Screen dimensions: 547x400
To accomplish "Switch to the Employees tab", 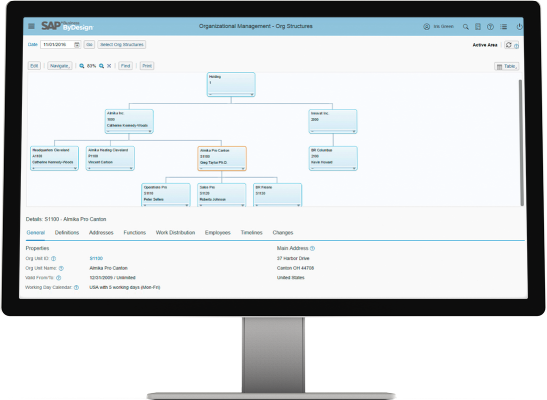I will (x=218, y=233).
